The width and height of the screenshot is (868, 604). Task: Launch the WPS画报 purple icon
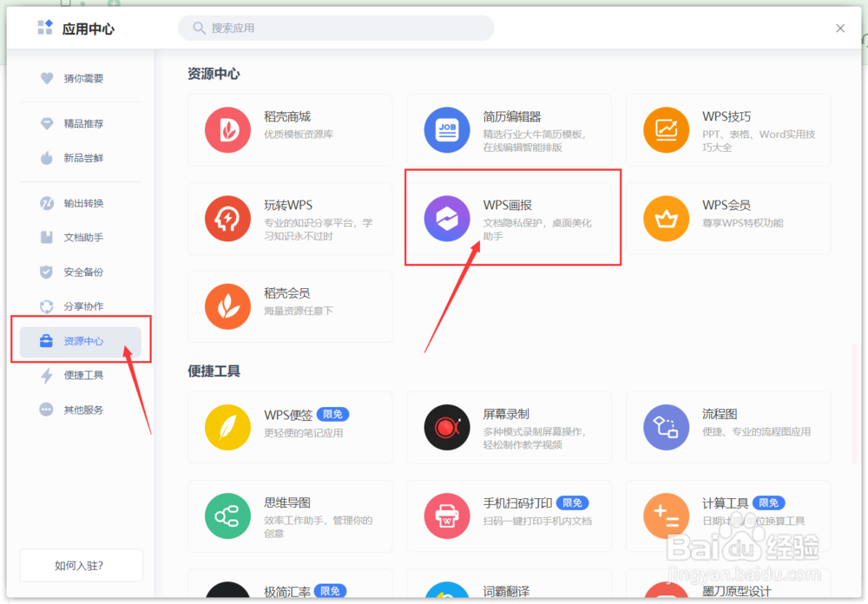pos(447,219)
